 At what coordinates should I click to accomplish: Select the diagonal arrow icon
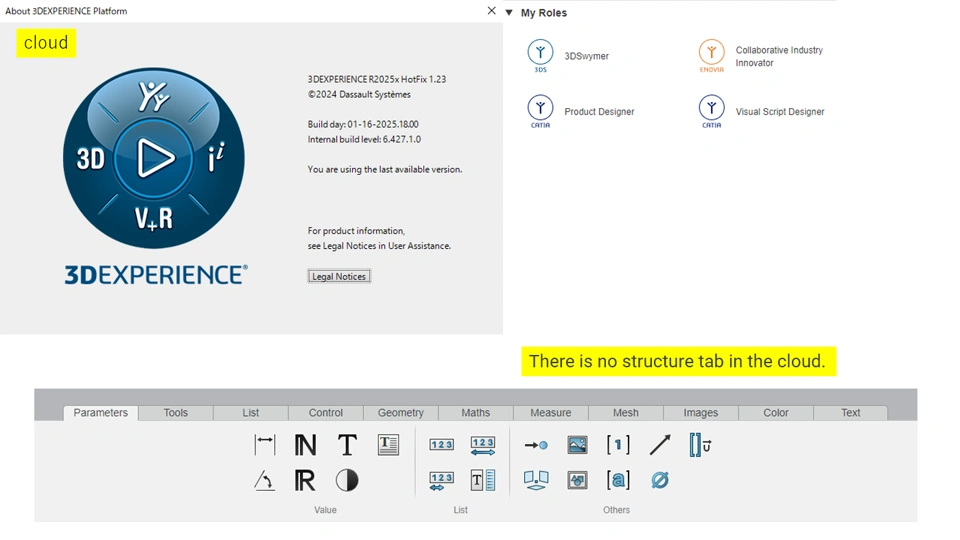click(x=660, y=444)
